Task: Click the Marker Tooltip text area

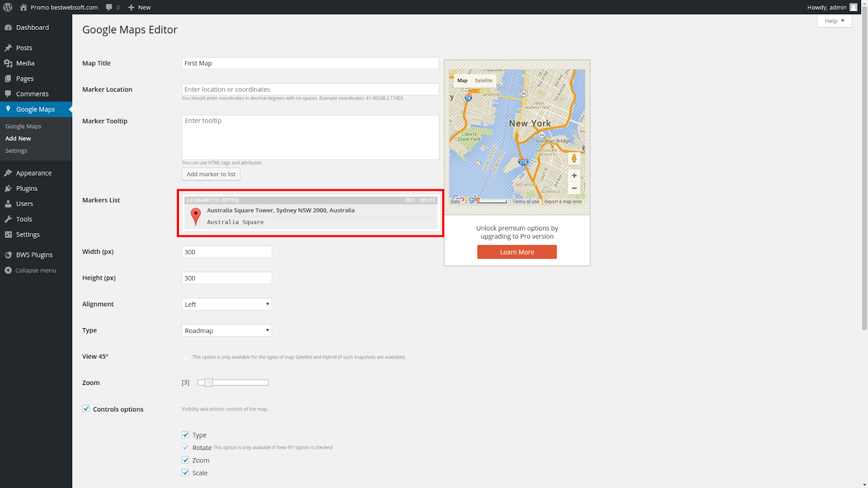Action: [x=310, y=137]
